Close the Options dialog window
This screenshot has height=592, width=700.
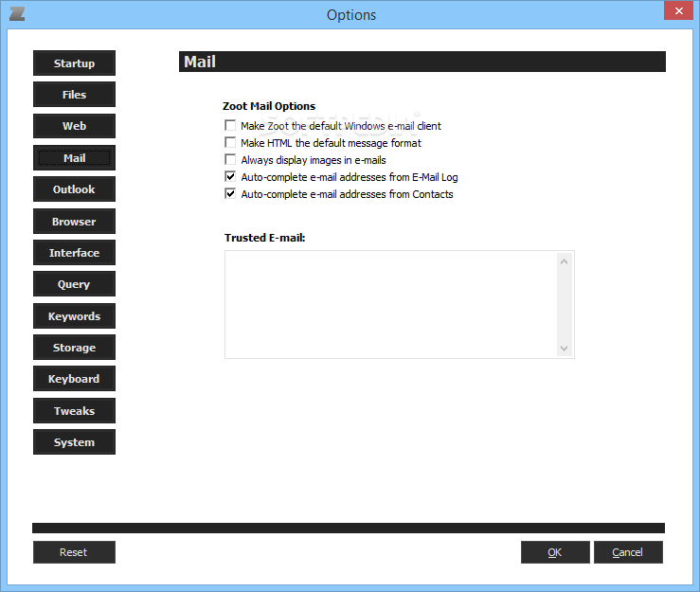(678, 10)
